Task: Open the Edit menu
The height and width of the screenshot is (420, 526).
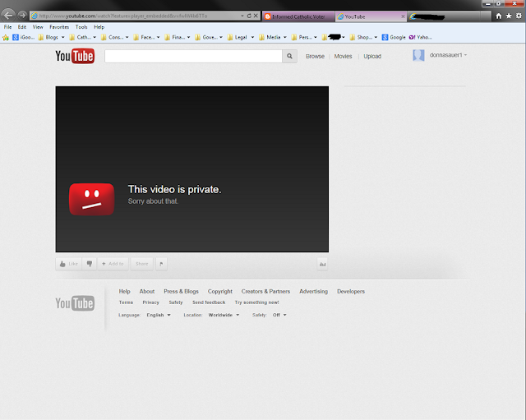Action: (22, 27)
